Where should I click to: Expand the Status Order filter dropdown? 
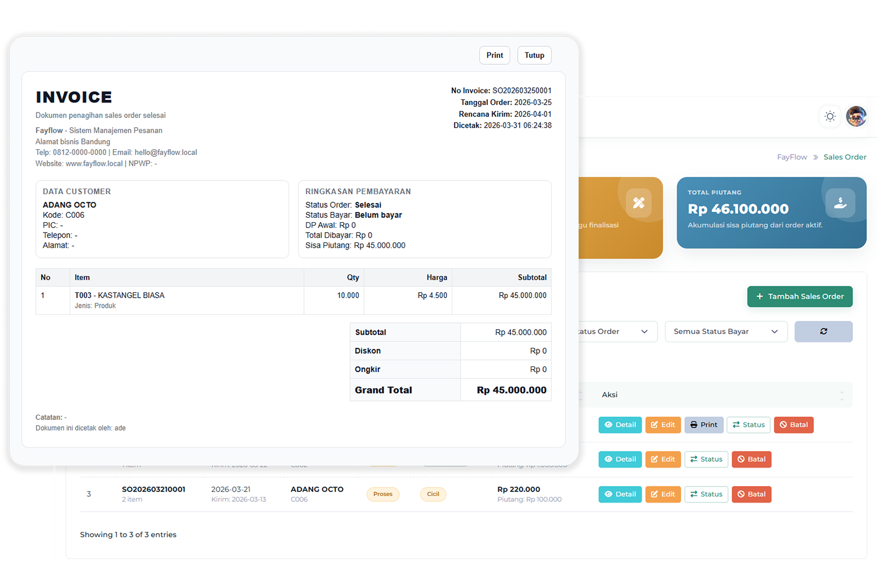point(618,331)
